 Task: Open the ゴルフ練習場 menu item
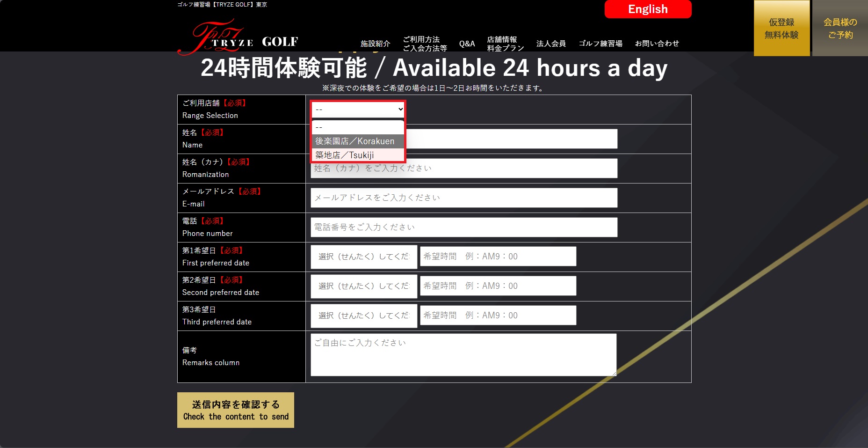[600, 44]
